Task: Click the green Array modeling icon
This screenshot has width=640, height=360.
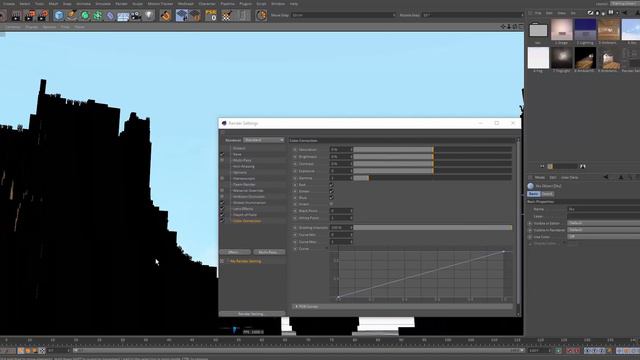Action: (x=98, y=16)
